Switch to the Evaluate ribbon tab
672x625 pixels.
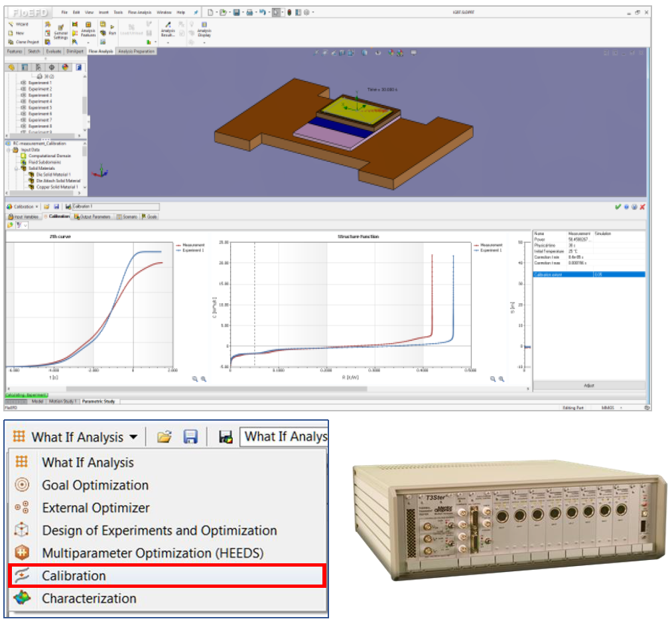click(54, 52)
